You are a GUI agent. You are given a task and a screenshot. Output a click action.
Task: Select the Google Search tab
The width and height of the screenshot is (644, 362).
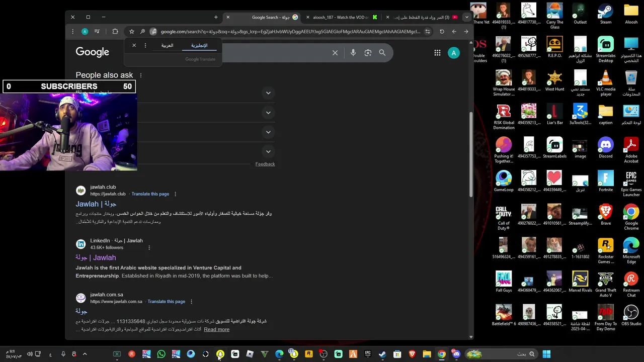[263, 17]
